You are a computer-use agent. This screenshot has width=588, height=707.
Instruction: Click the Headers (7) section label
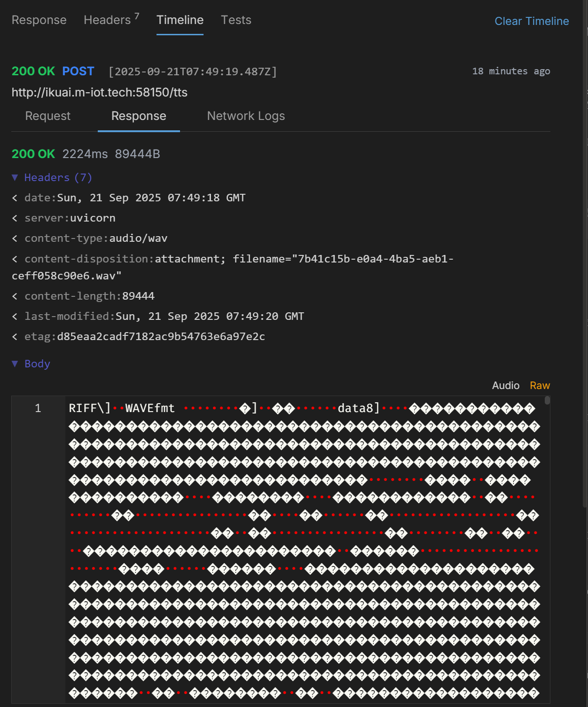pyautogui.click(x=58, y=177)
